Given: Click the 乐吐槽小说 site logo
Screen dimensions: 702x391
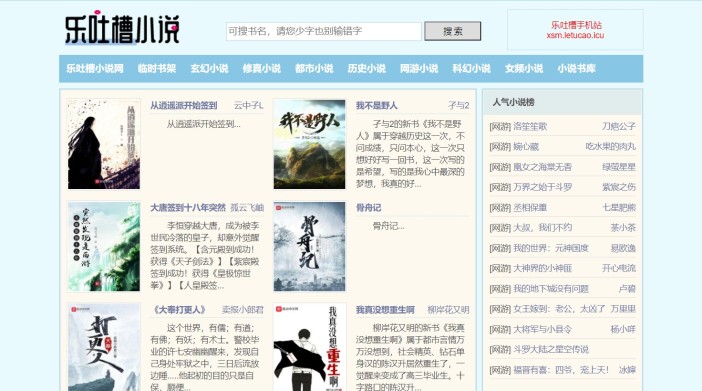Looking at the screenshot, I should (x=122, y=28).
